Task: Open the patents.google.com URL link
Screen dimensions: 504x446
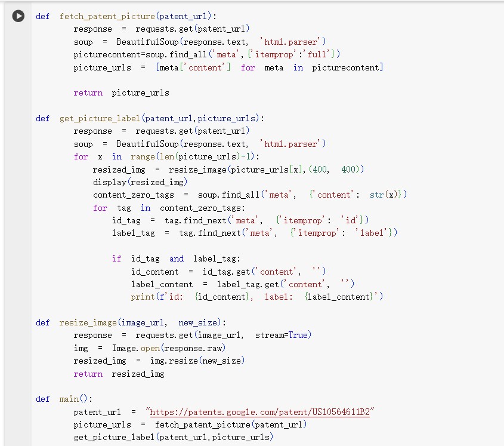Action: pyautogui.click(x=259, y=412)
